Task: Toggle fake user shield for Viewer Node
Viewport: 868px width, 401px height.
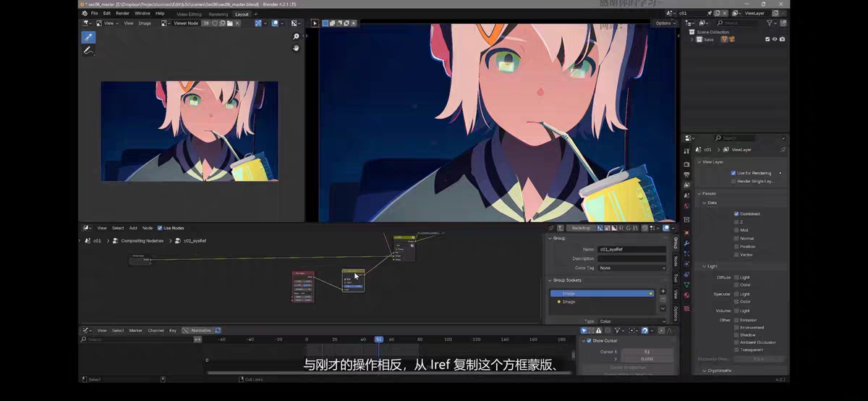Action: tap(214, 23)
